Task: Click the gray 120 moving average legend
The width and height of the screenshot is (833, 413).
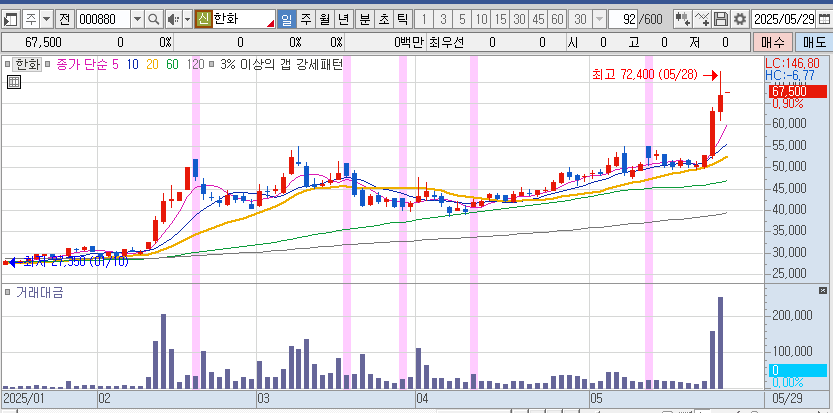Action: coord(195,64)
